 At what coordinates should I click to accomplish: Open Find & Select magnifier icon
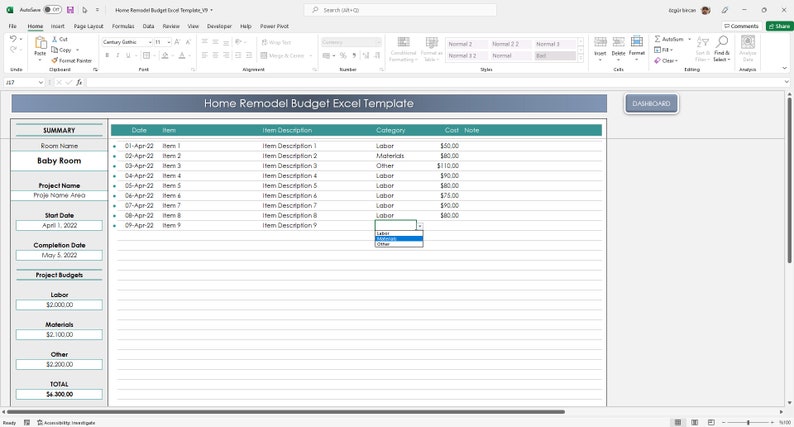(722, 42)
